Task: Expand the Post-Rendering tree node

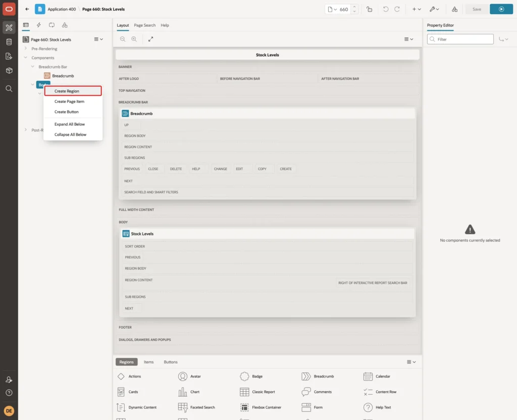Action: (x=26, y=130)
